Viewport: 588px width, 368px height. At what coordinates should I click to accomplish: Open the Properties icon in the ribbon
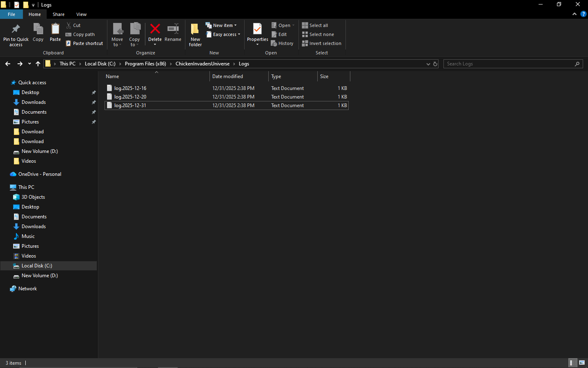257,29
